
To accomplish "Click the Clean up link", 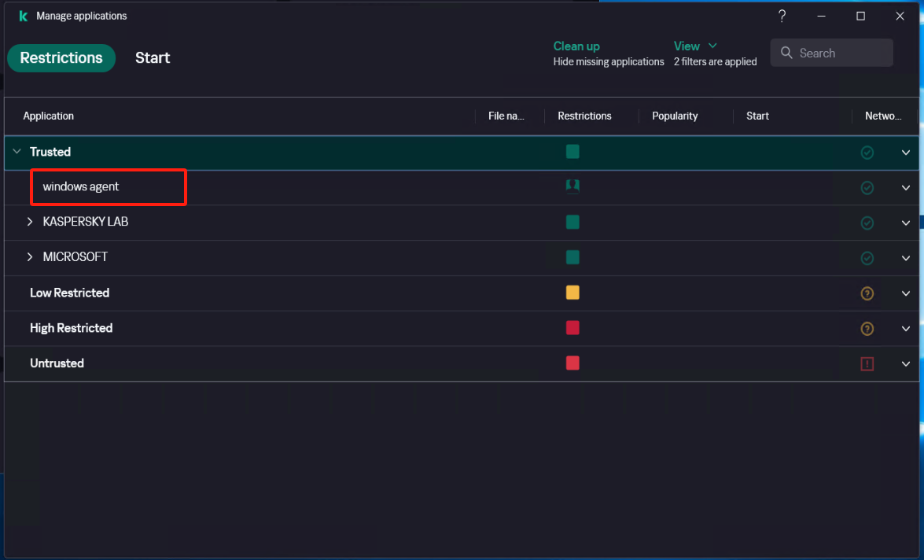I will tap(576, 46).
